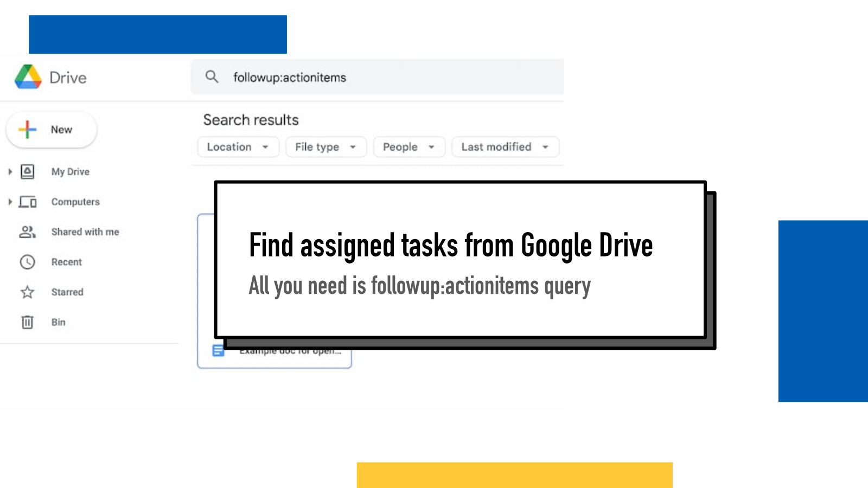The width and height of the screenshot is (868, 488).
Task: Open the Bin trash icon
Action: click(x=27, y=322)
